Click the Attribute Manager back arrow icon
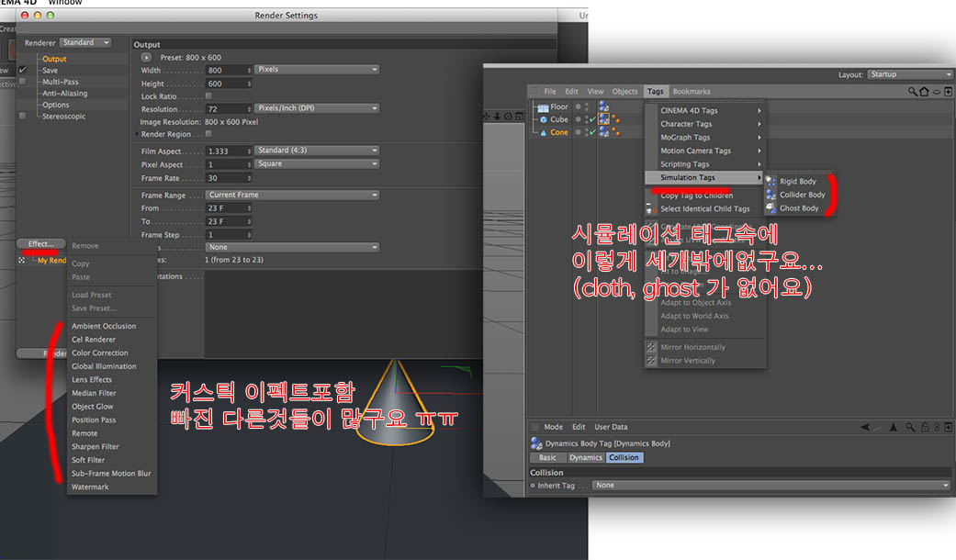 click(865, 427)
